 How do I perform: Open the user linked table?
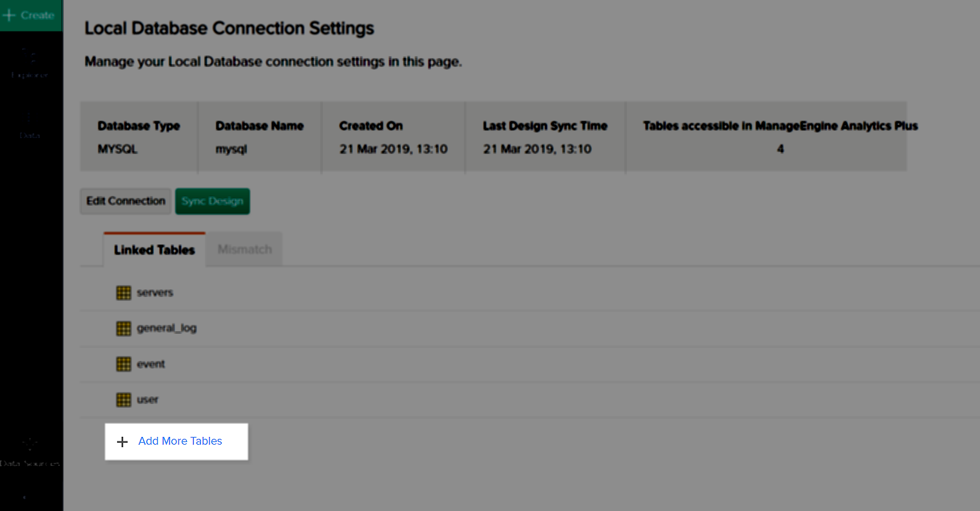pyautogui.click(x=147, y=400)
